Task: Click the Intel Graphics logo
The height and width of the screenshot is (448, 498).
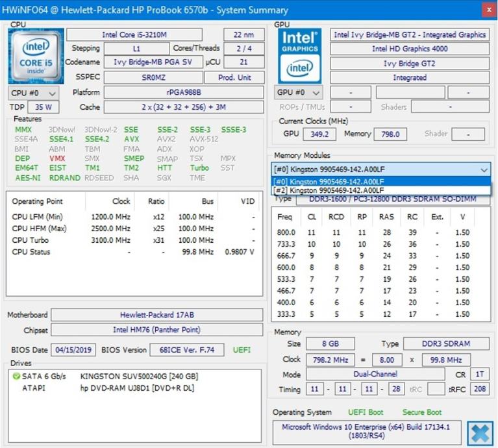Action: 300,55
